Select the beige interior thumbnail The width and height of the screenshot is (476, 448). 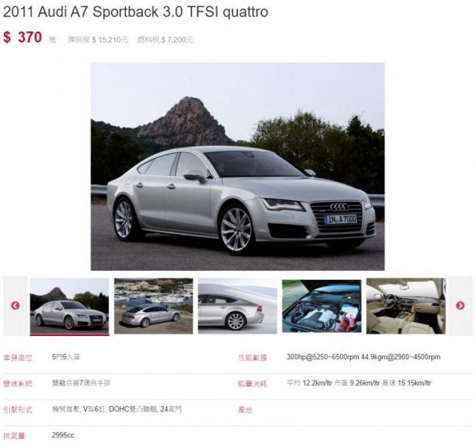pyautogui.click(x=406, y=306)
